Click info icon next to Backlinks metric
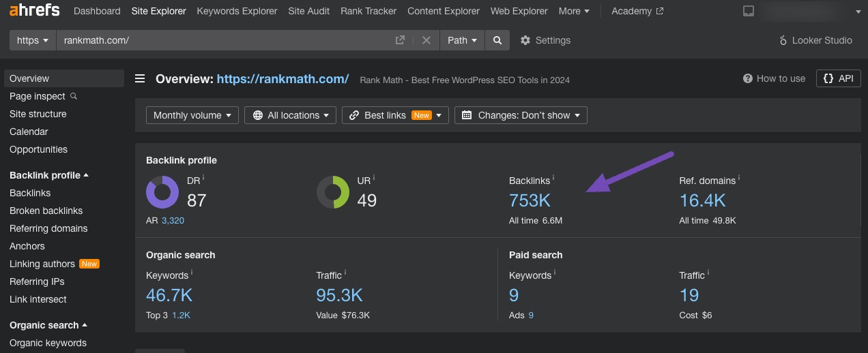 553,178
